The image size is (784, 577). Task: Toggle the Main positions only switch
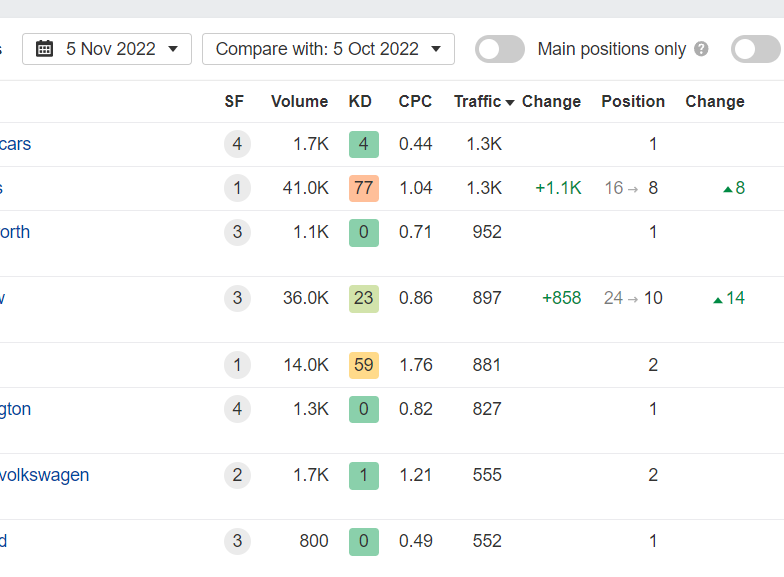coord(500,49)
